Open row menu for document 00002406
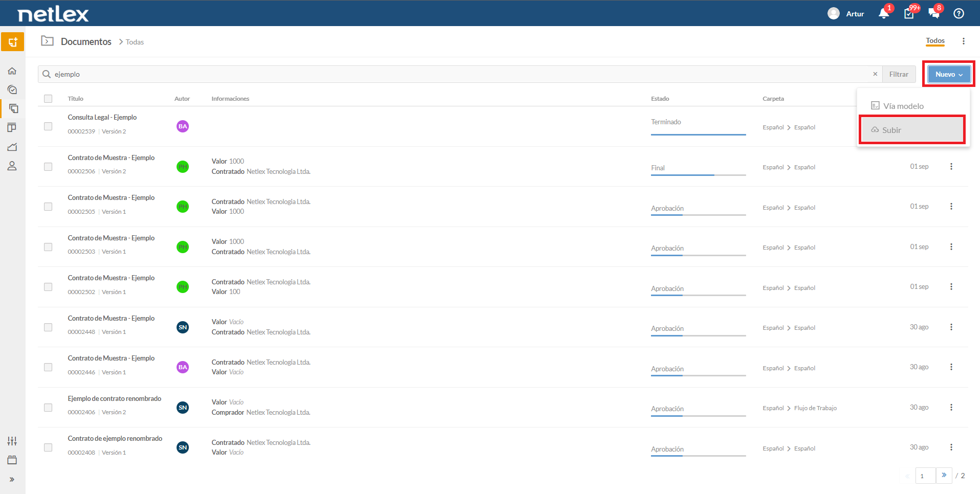The height and width of the screenshot is (494, 980). [x=951, y=408]
